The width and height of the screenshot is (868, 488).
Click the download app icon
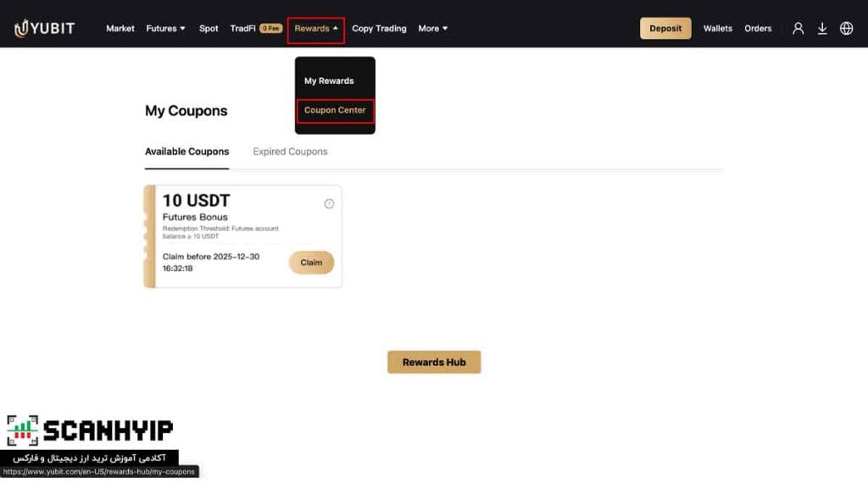pos(822,28)
